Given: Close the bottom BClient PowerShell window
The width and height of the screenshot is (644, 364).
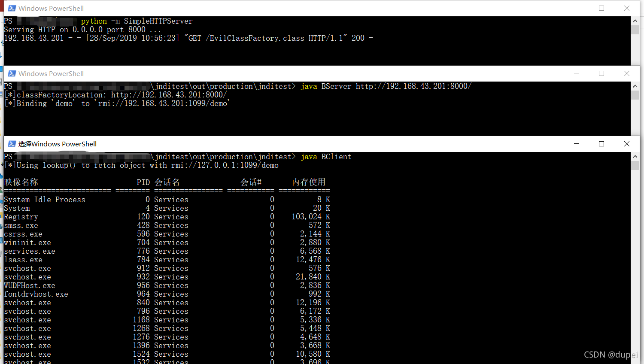Looking at the screenshot, I should tap(627, 144).
